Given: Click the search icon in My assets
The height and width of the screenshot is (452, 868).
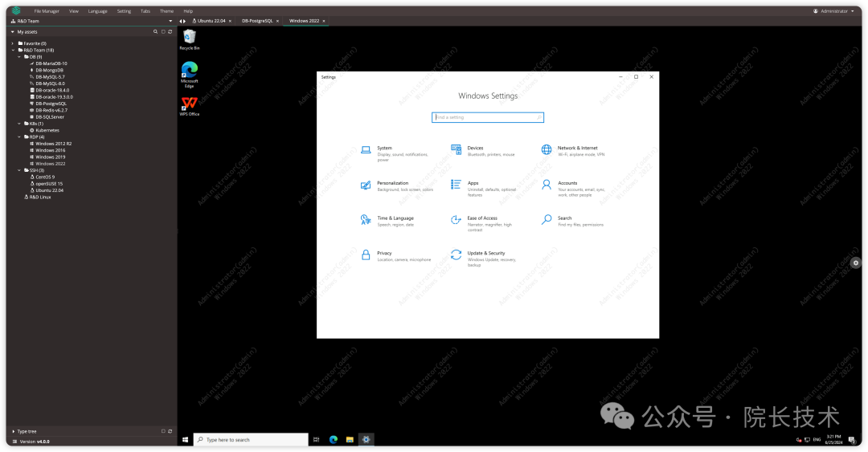Looking at the screenshot, I should point(156,31).
